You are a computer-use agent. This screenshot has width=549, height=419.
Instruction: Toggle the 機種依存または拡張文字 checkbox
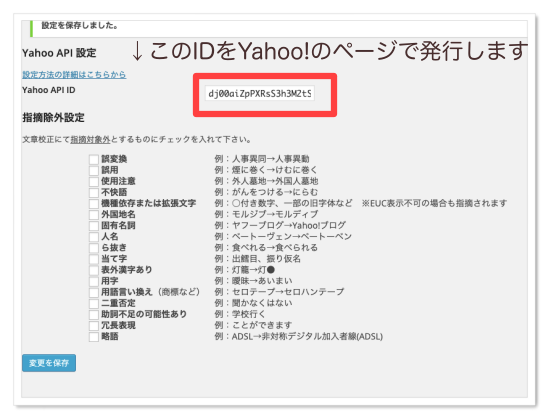93,204
